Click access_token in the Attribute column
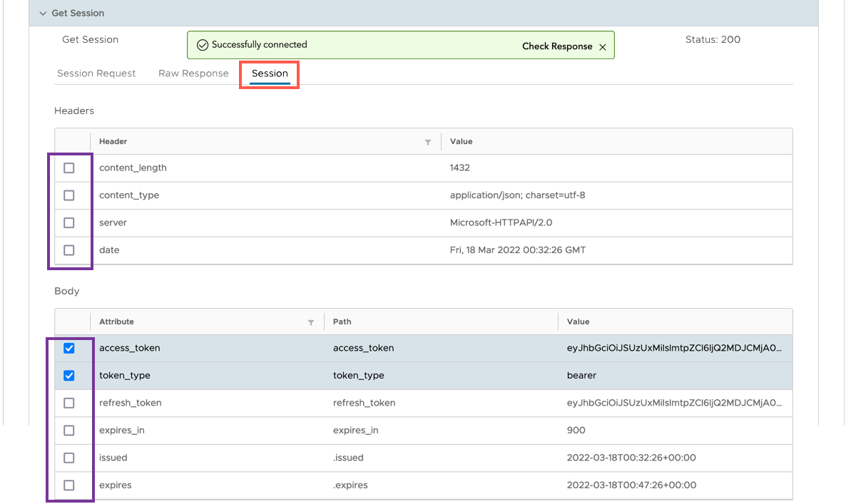 pos(130,348)
